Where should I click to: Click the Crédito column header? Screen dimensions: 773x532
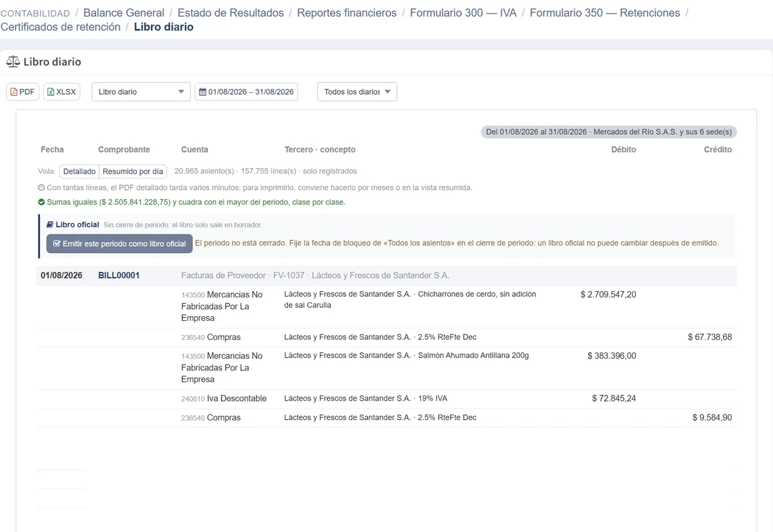point(718,149)
